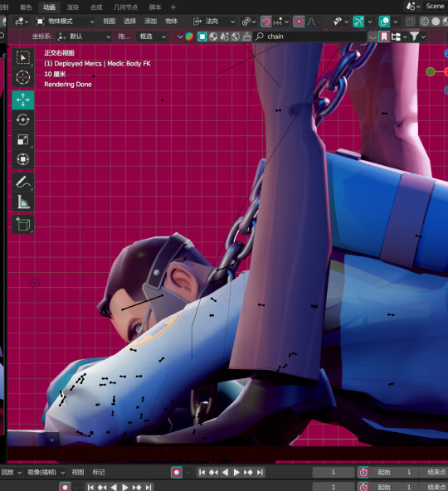Toggle auto keying record in upper timeline

pos(177,472)
